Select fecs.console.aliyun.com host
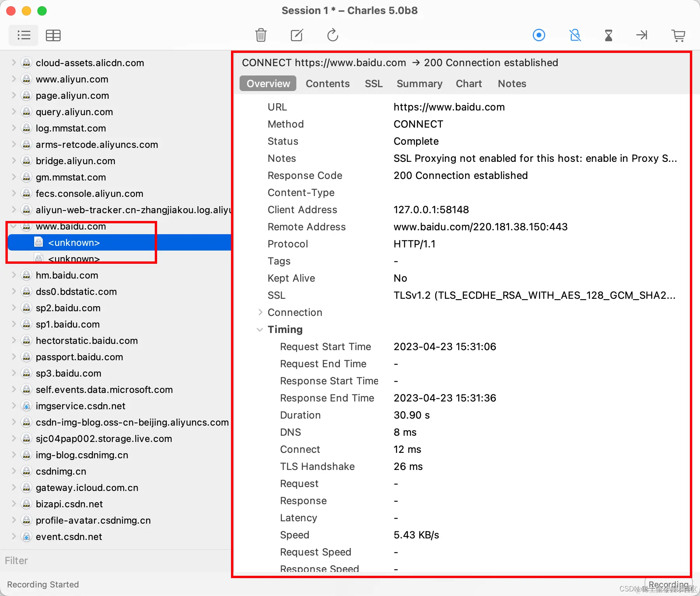The image size is (700, 596). click(x=89, y=193)
